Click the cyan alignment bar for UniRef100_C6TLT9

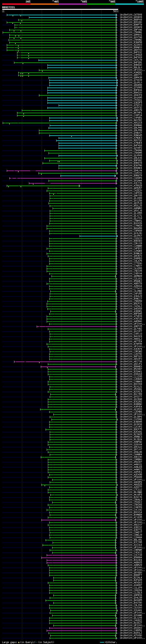point(78,60)
